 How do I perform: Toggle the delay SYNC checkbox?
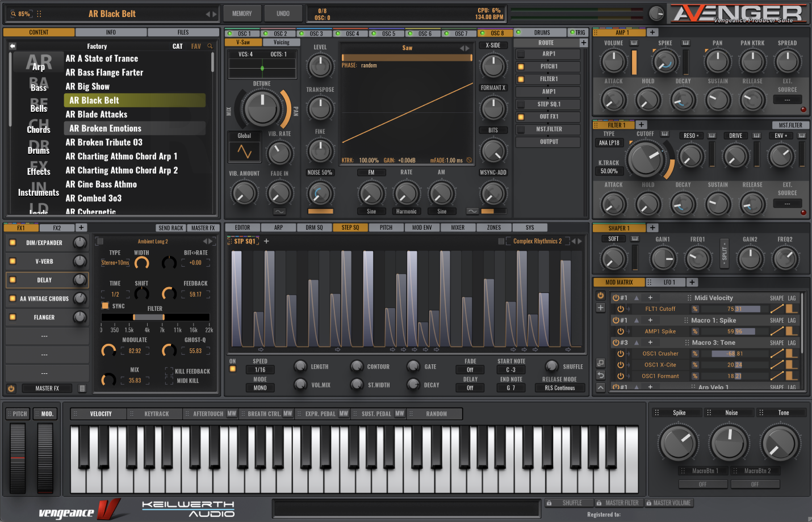click(x=105, y=306)
